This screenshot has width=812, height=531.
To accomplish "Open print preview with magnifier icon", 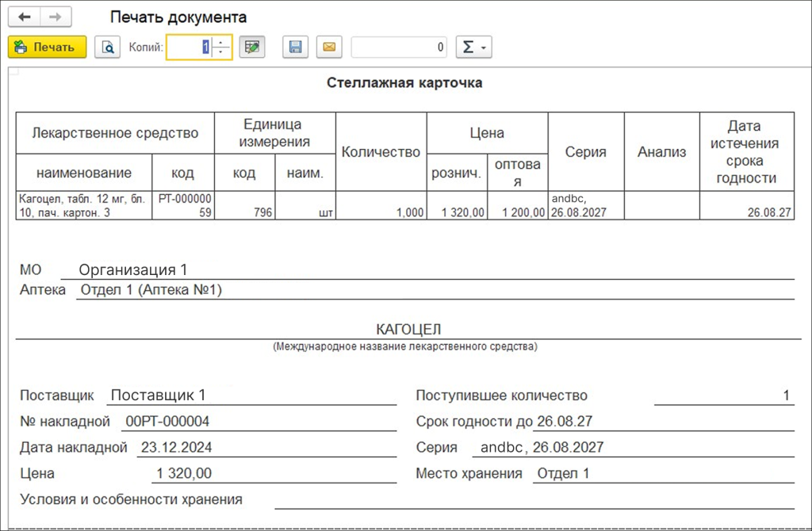I will (107, 48).
